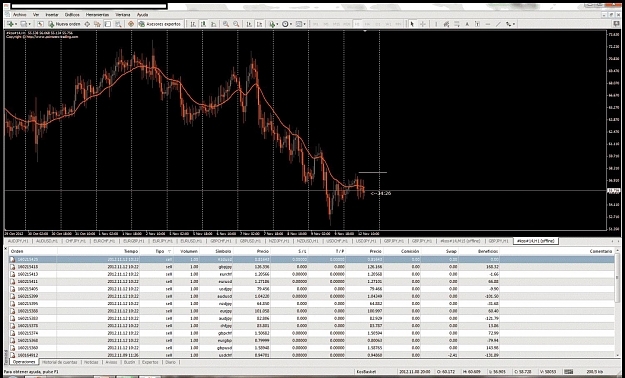Click the Asesores expertos button
The height and width of the screenshot is (378, 625).
(160, 24)
